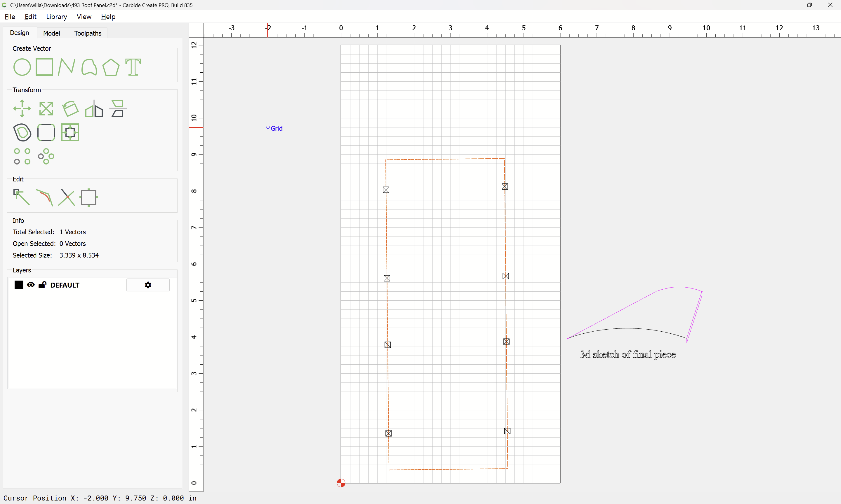Open DEFAULT layer settings gear

coord(148,285)
